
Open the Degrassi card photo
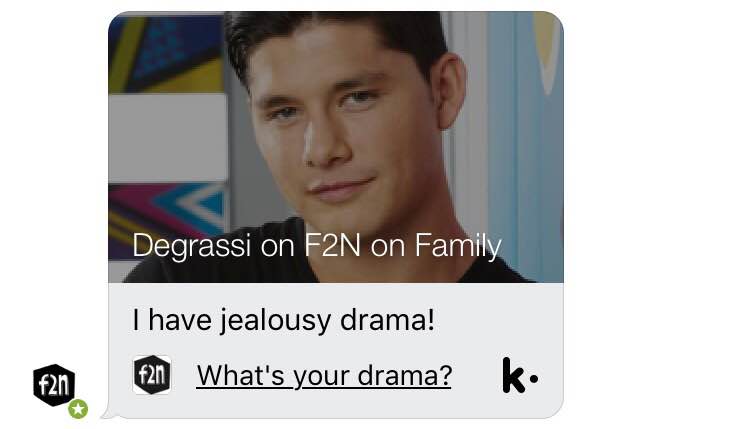336,147
